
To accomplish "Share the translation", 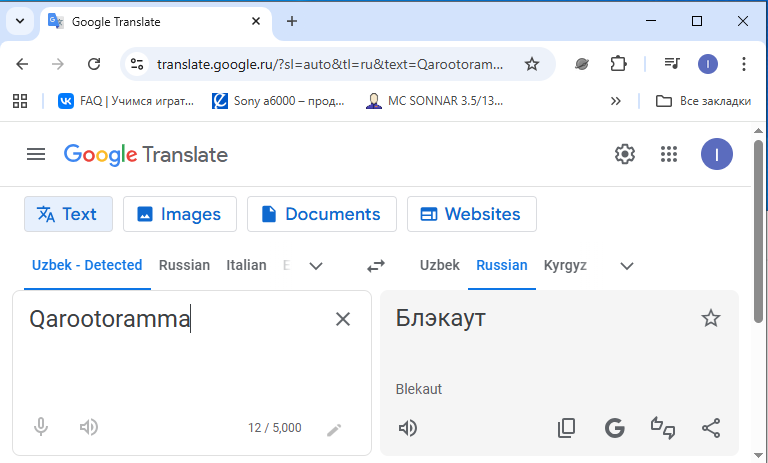I will click(x=711, y=428).
